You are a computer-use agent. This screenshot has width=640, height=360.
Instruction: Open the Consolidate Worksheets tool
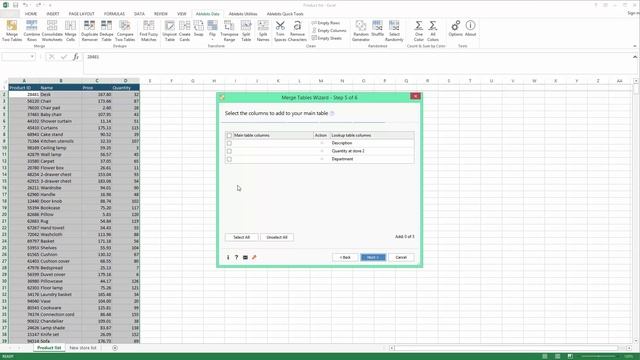click(52, 31)
